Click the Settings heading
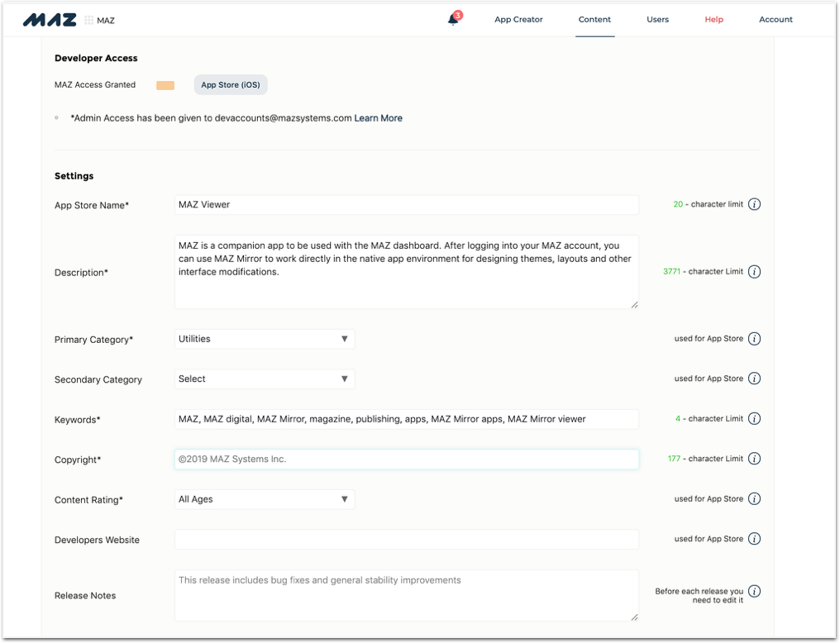Image resolution: width=840 pixels, height=643 pixels. tap(74, 176)
